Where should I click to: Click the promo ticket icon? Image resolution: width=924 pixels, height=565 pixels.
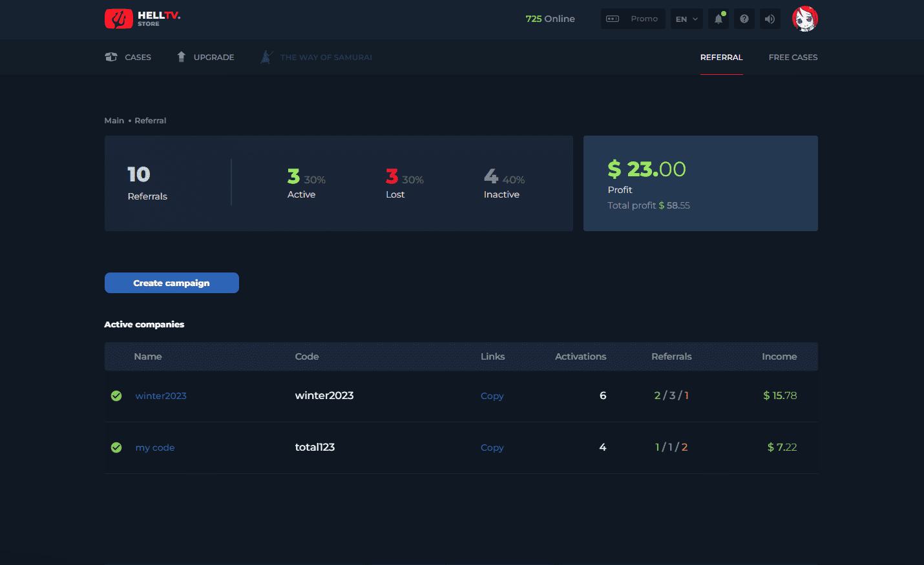(x=613, y=19)
